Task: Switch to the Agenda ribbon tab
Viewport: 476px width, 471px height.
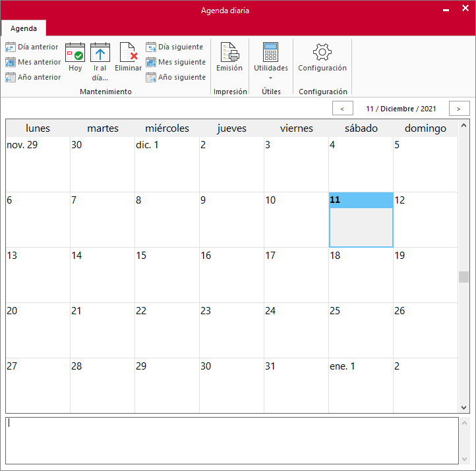Action: click(24, 28)
